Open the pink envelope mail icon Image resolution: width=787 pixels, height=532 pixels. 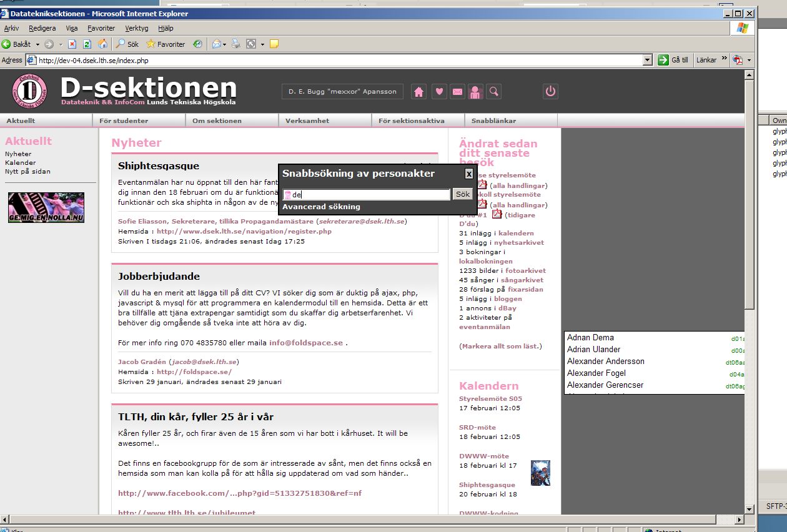tap(457, 92)
